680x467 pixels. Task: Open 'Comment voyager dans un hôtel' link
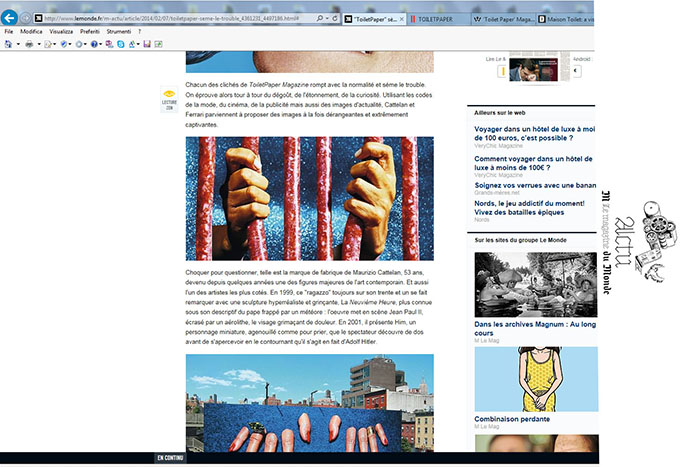pos(533,163)
